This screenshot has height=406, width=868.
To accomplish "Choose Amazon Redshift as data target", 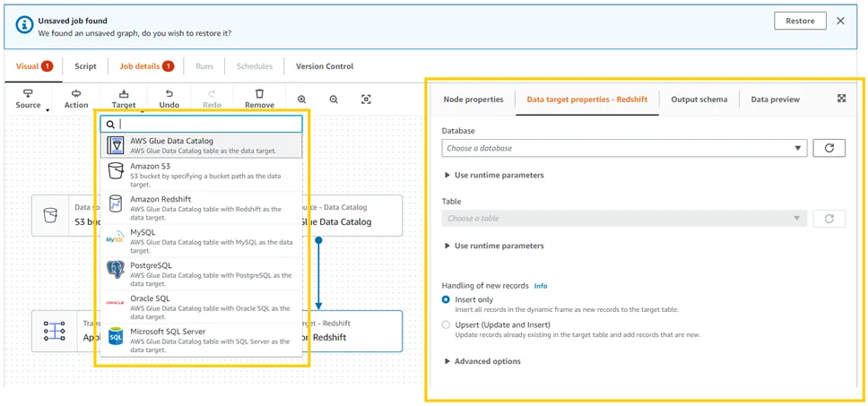I will 202,208.
